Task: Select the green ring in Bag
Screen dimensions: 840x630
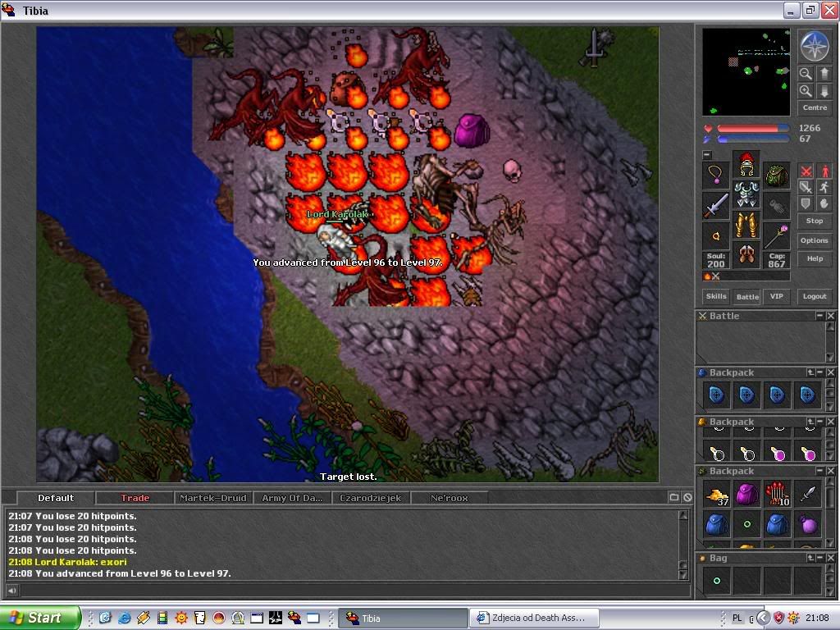Action: pos(716,581)
